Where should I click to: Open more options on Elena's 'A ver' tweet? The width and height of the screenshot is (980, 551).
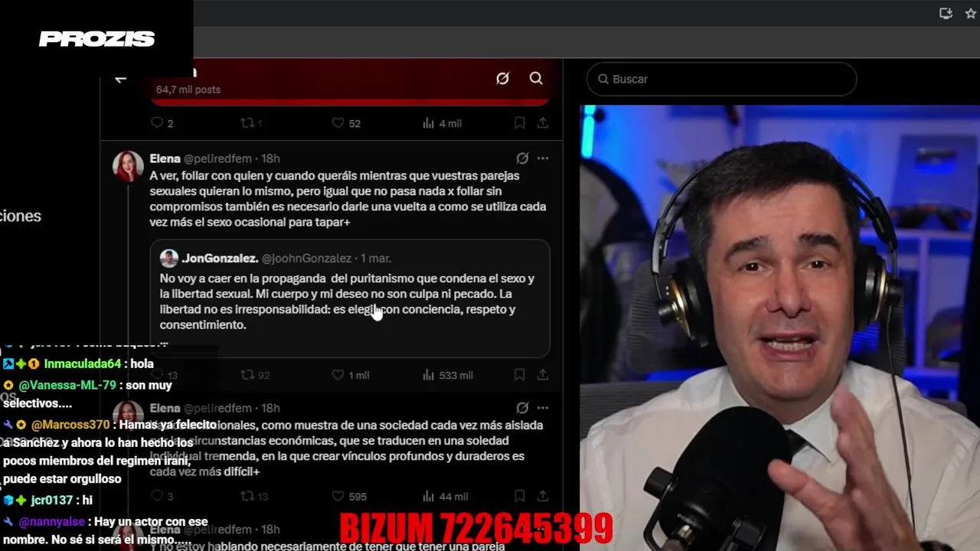(542, 158)
